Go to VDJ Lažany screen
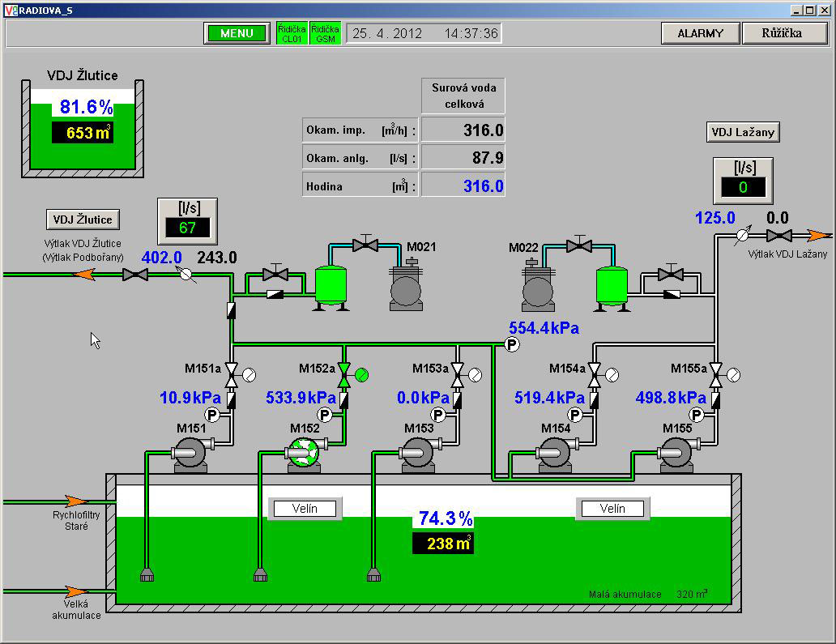 click(743, 132)
